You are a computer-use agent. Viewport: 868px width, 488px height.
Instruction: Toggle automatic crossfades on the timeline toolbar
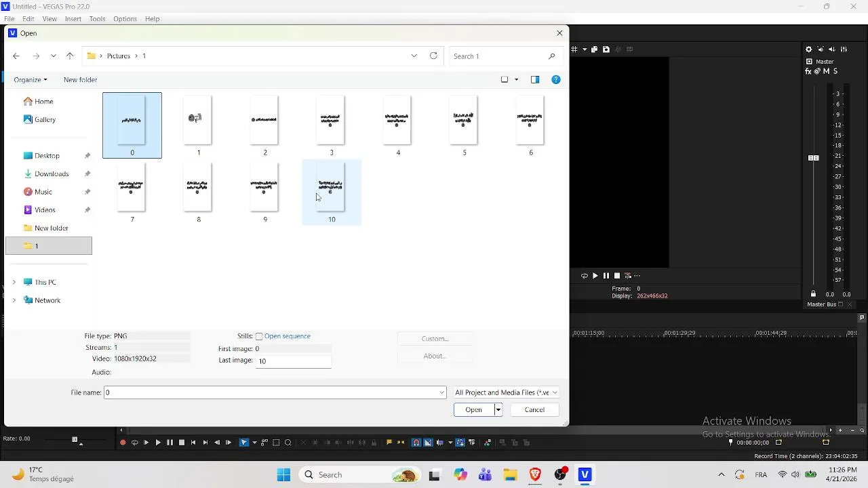point(428,443)
